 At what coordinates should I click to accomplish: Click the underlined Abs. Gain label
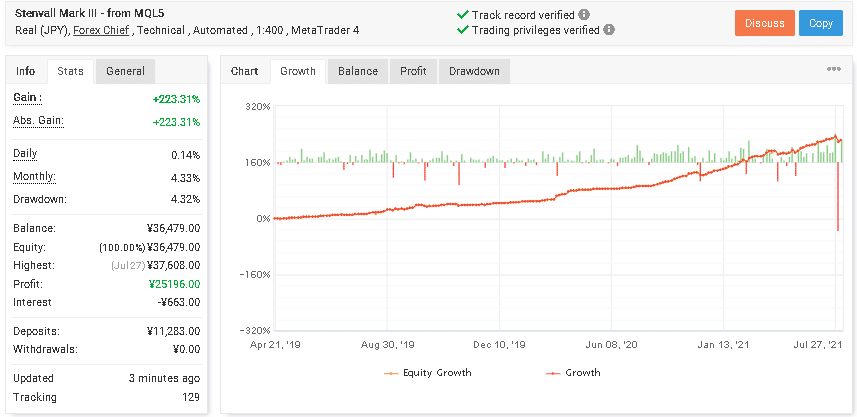coord(38,122)
